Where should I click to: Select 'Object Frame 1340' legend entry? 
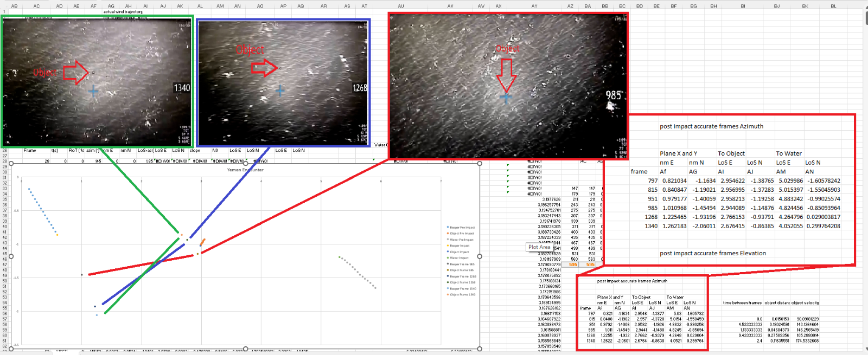coord(462,295)
